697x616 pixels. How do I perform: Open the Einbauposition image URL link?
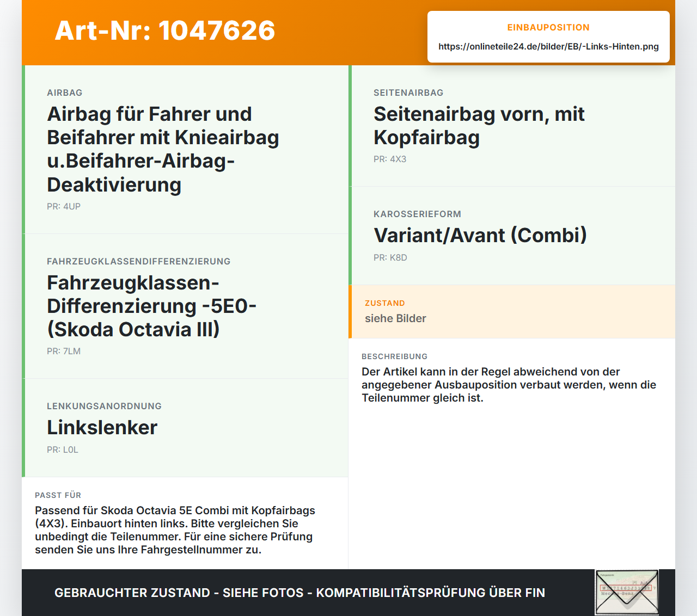[548, 46]
